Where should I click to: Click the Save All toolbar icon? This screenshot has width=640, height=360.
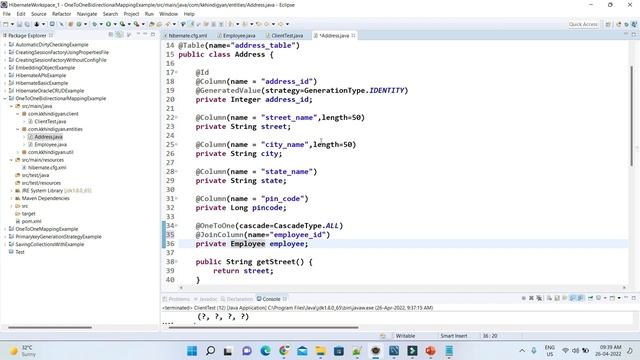[x=27, y=24]
